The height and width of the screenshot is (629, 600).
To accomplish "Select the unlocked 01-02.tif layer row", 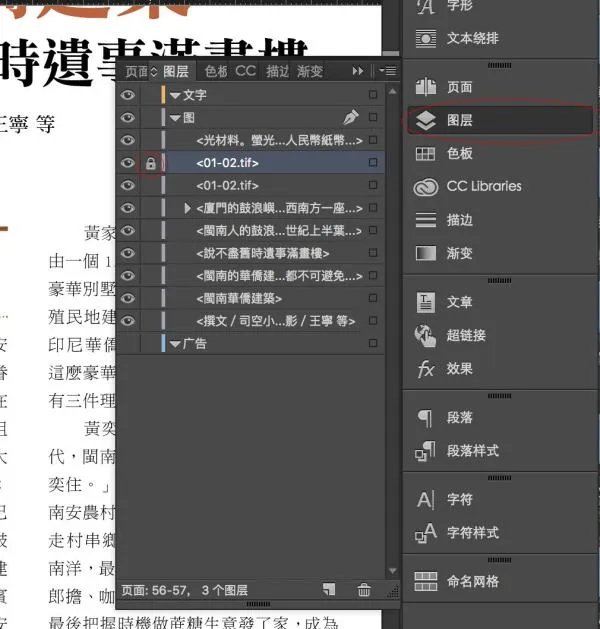I will point(275,185).
